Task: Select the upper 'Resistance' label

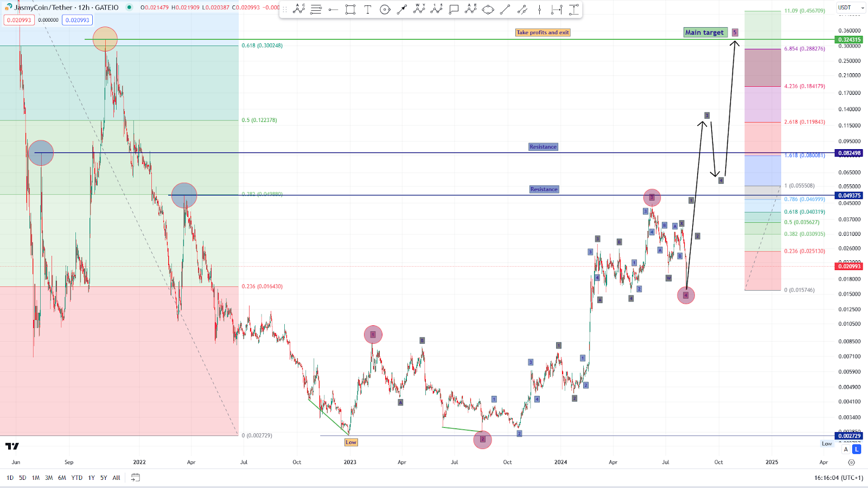Action: coord(543,147)
